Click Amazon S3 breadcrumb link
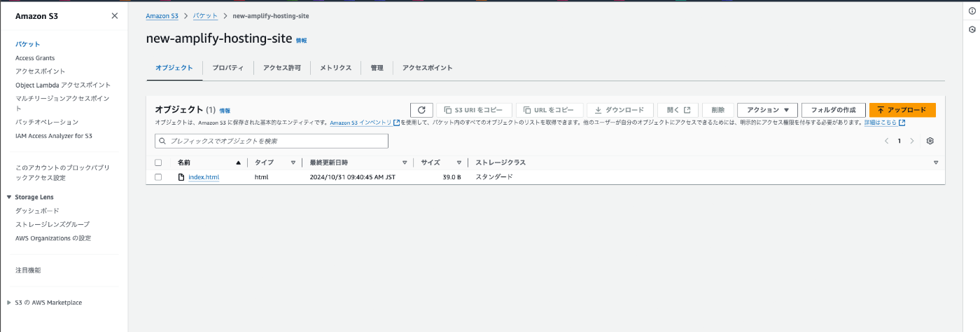The image size is (980, 332). point(162,15)
